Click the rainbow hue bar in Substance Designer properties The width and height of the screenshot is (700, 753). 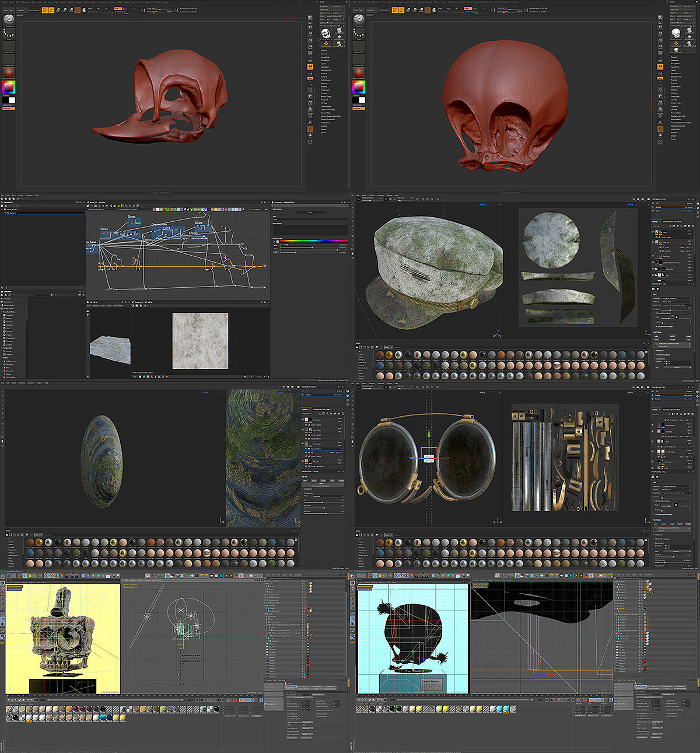pyautogui.click(x=313, y=240)
